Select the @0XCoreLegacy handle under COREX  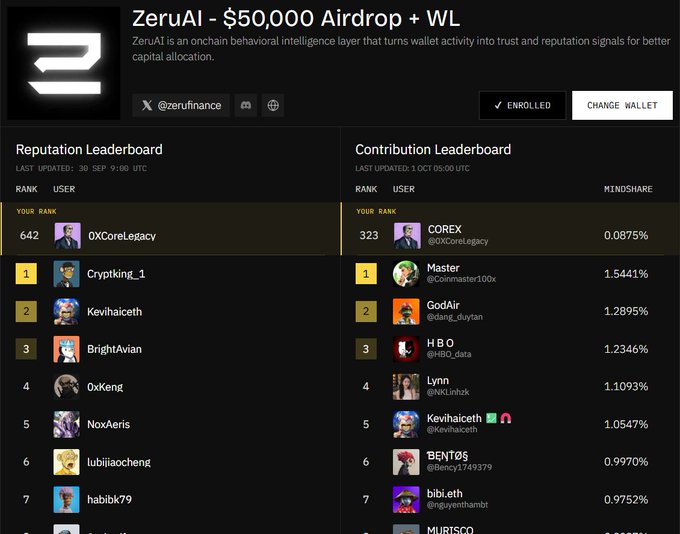[458, 241]
